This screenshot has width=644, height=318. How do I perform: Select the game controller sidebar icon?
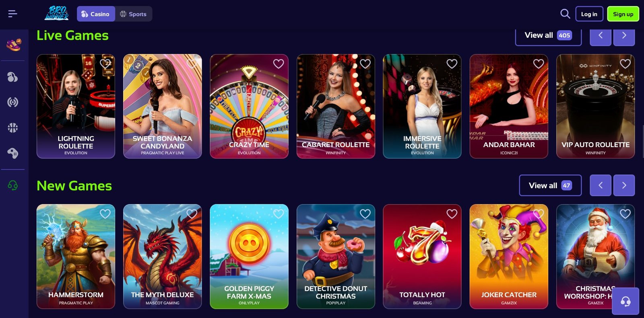(x=13, y=153)
